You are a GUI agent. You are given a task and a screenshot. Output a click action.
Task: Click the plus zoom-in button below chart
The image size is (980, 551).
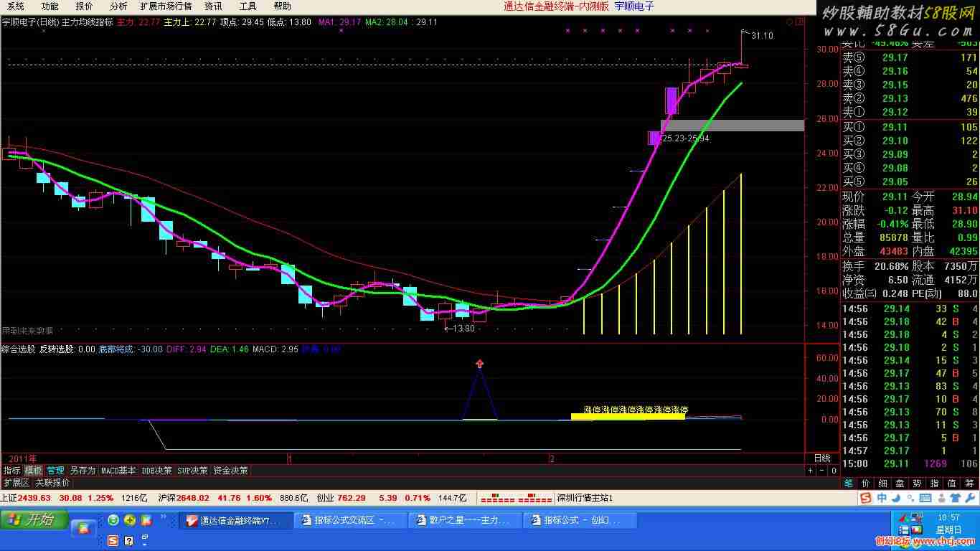(810, 471)
